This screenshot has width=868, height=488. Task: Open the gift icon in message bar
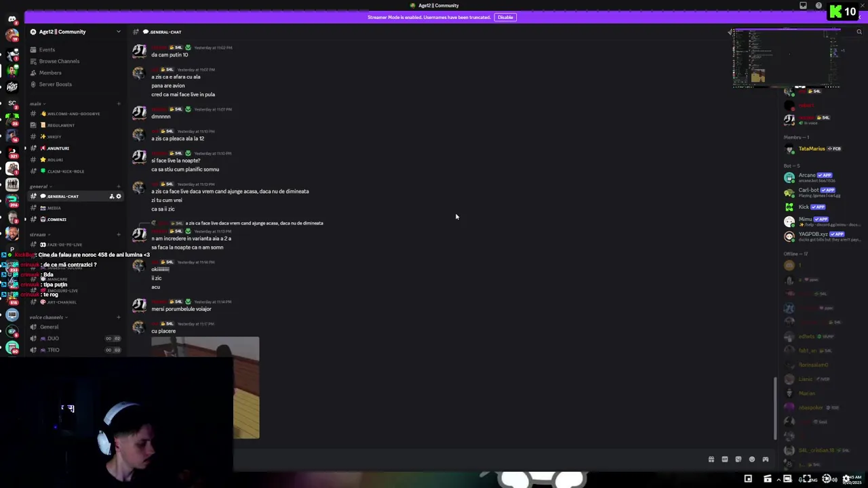tap(711, 460)
